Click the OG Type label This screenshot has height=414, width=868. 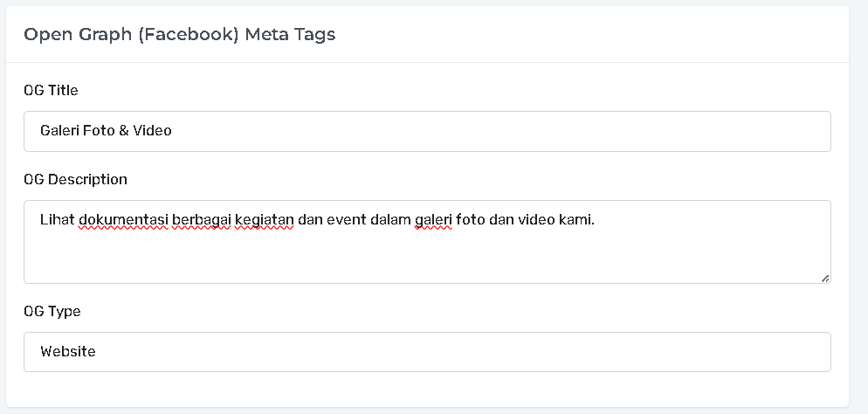click(x=52, y=311)
